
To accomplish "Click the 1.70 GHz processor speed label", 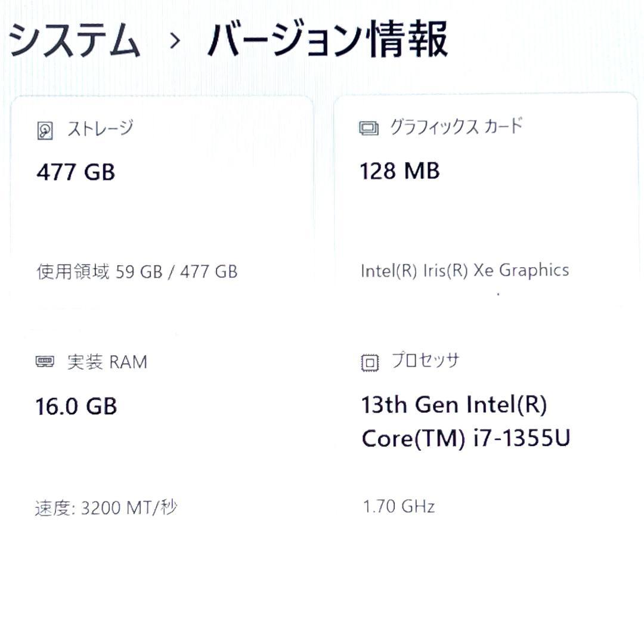I will 399,507.
